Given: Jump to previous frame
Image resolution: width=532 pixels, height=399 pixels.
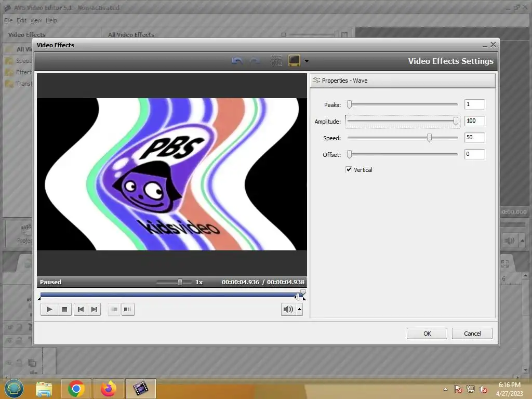Looking at the screenshot, I should click(81, 309).
